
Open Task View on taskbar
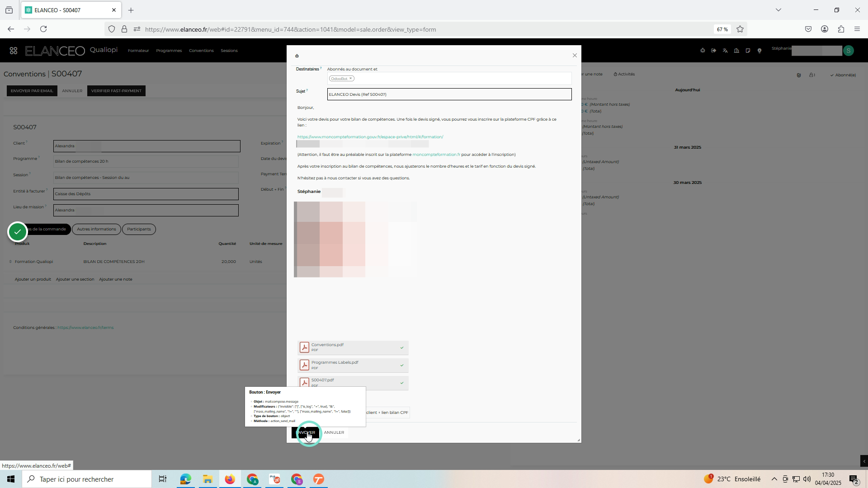pos(163,479)
